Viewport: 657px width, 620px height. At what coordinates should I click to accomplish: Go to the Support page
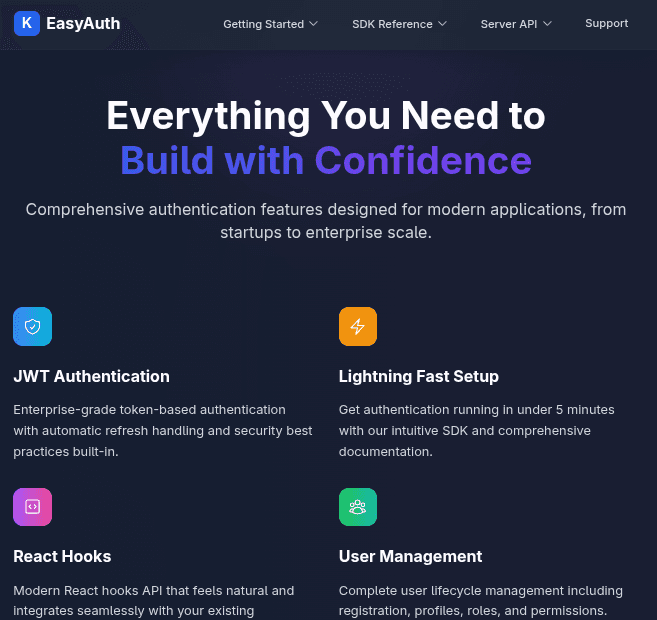tap(606, 23)
